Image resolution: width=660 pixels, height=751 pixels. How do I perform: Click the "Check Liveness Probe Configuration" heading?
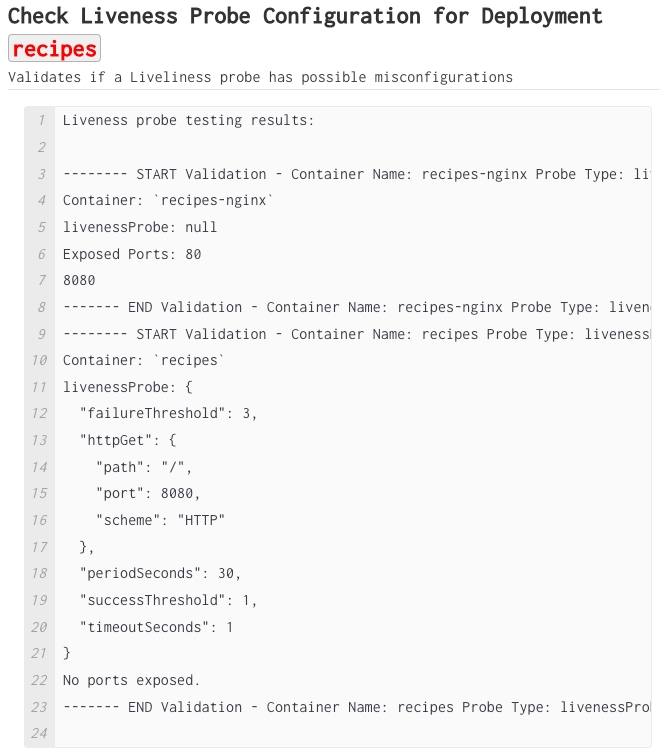click(x=305, y=16)
